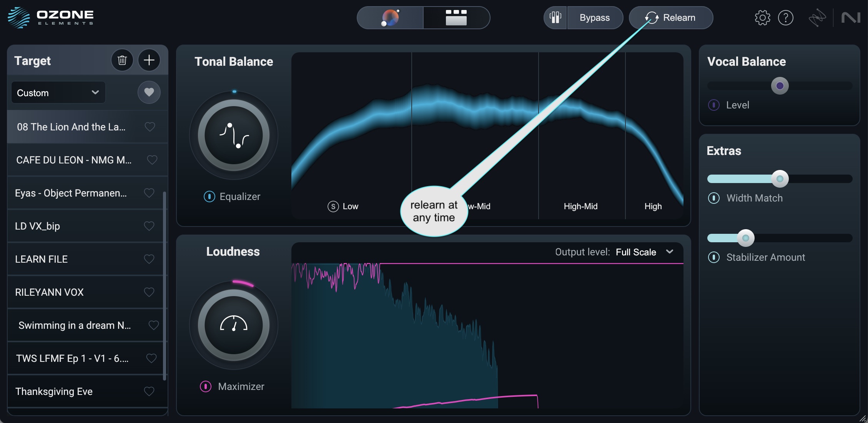Favorite 08 The Lion And the La… track
This screenshot has width=868, height=423.
150,127
